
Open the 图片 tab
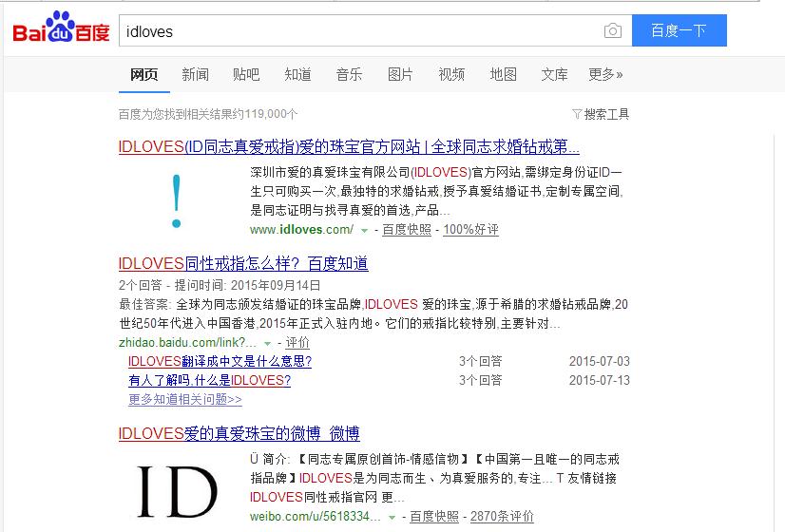pyautogui.click(x=400, y=74)
